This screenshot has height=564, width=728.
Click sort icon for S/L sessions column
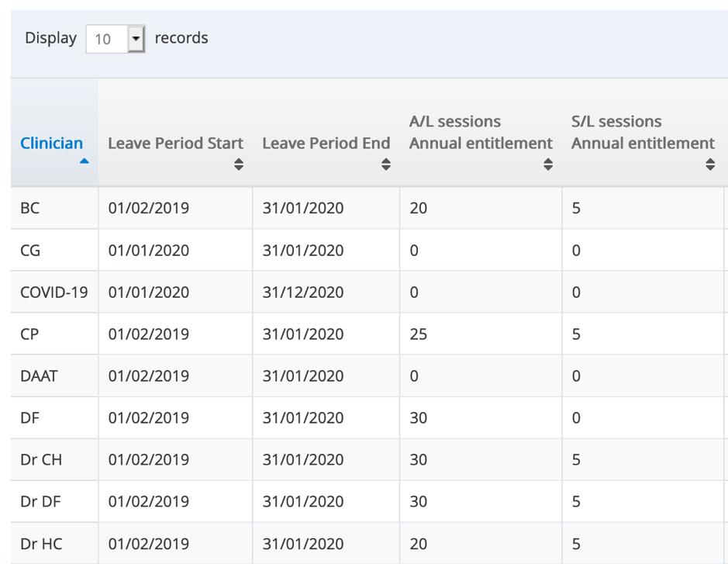click(x=710, y=164)
